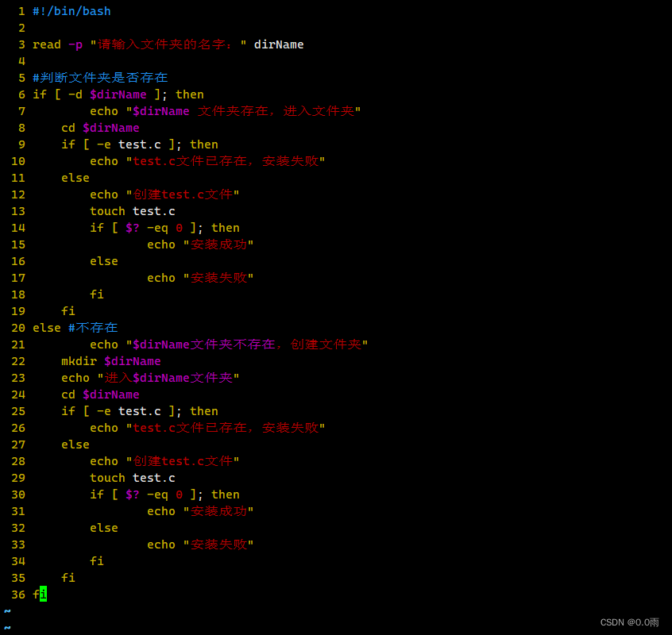Image resolution: width=672 pixels, height=635 pixels.
Task: Click the comment '#判断文件夹是否存在'
Action: click(100, 78)
